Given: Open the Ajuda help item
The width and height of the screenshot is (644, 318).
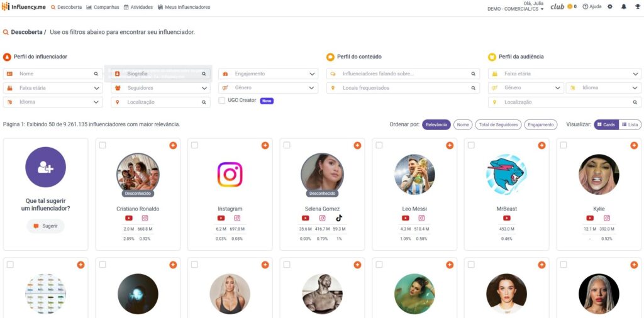Looking at the screenshot, I should (592, 7).
